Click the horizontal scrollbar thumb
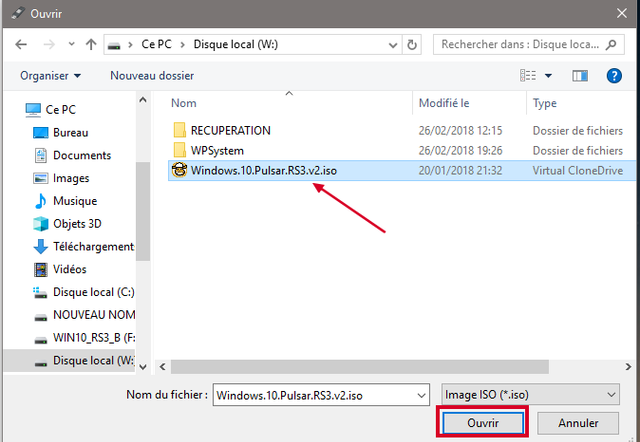 tap(360, 366)
